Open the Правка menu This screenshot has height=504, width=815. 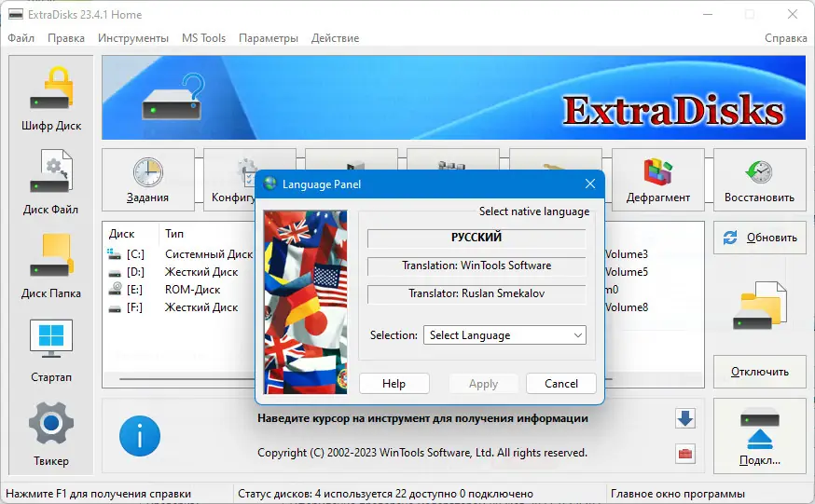(x=66, y=38)
